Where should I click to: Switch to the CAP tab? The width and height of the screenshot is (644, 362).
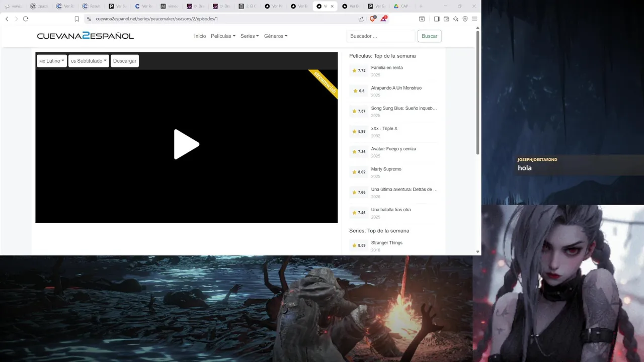click(402, 7)
